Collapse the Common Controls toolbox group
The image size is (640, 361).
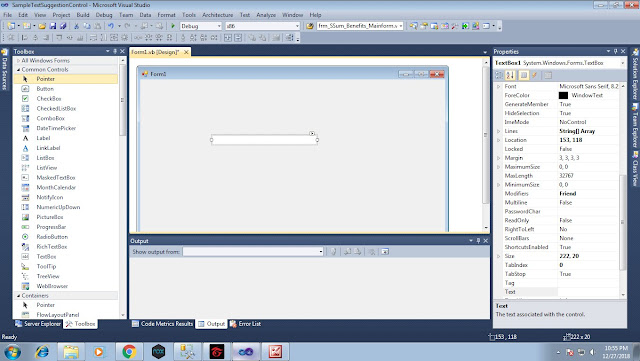point(18,70)
